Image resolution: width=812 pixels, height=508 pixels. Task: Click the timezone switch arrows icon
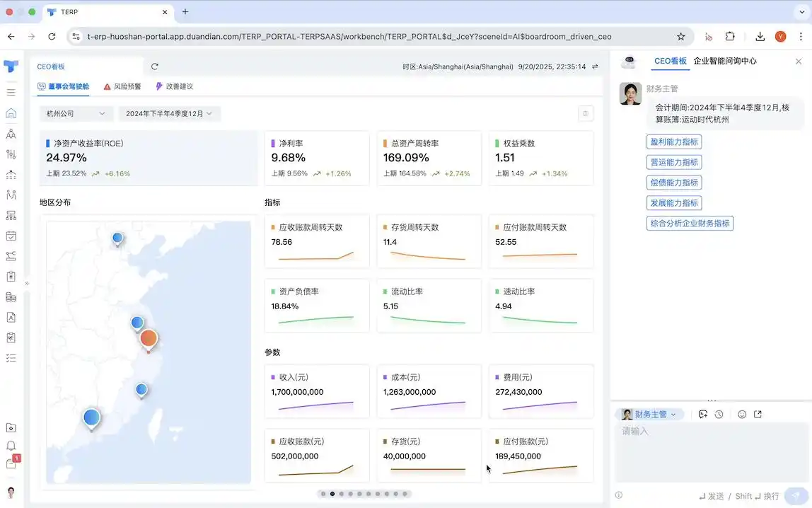(x=595, y=67)
